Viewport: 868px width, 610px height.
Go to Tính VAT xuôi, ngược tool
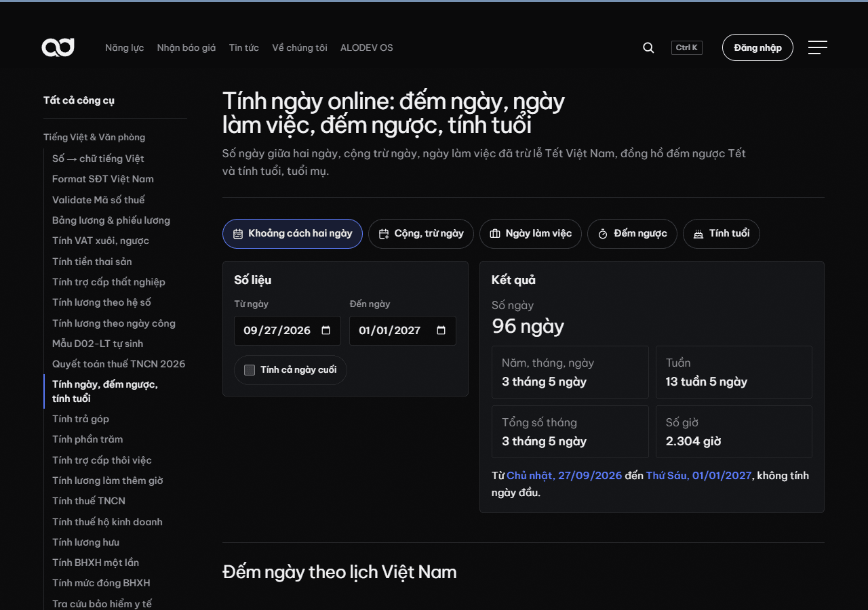click(100, 241)
